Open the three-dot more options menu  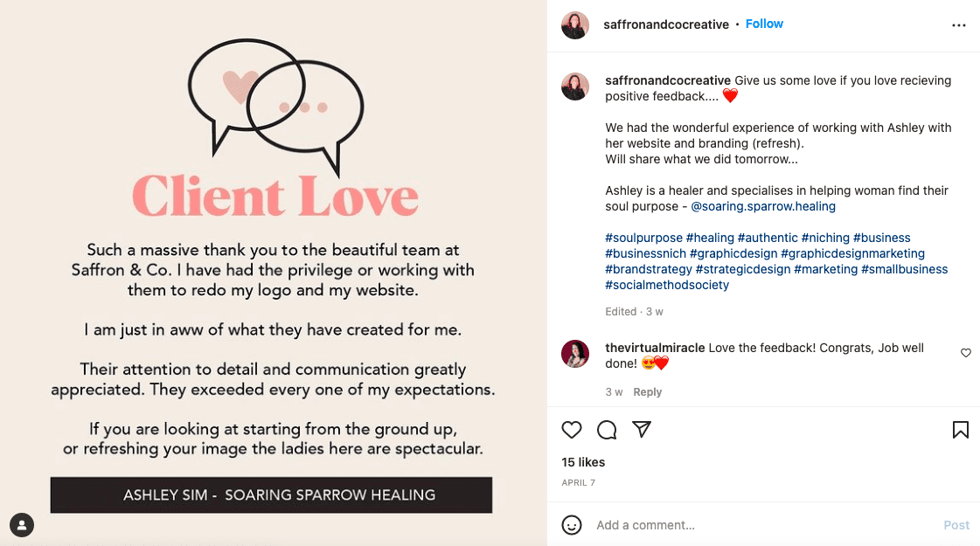tap(959, 25)
